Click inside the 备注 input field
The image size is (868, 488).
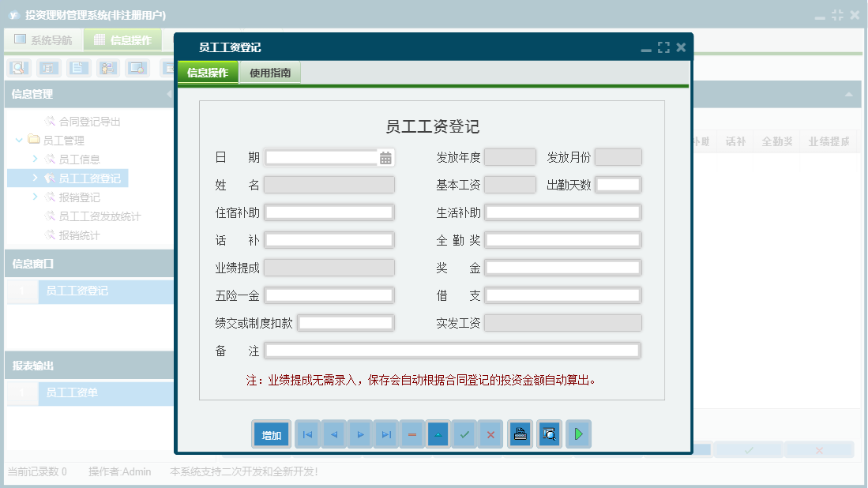tap(454, 351)
